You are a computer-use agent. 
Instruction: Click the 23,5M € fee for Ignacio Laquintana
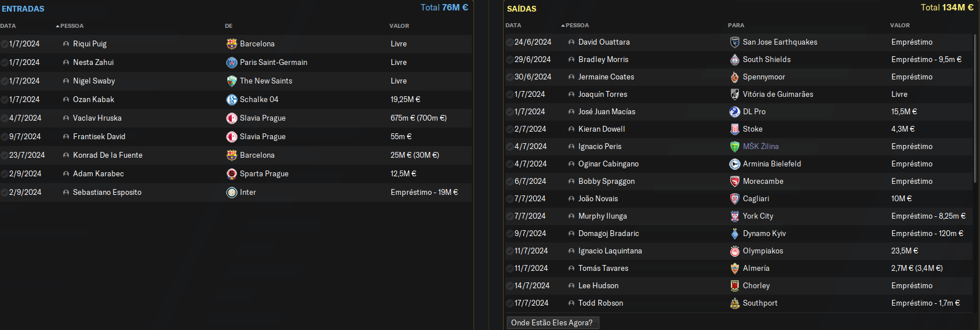coord(905,251)
